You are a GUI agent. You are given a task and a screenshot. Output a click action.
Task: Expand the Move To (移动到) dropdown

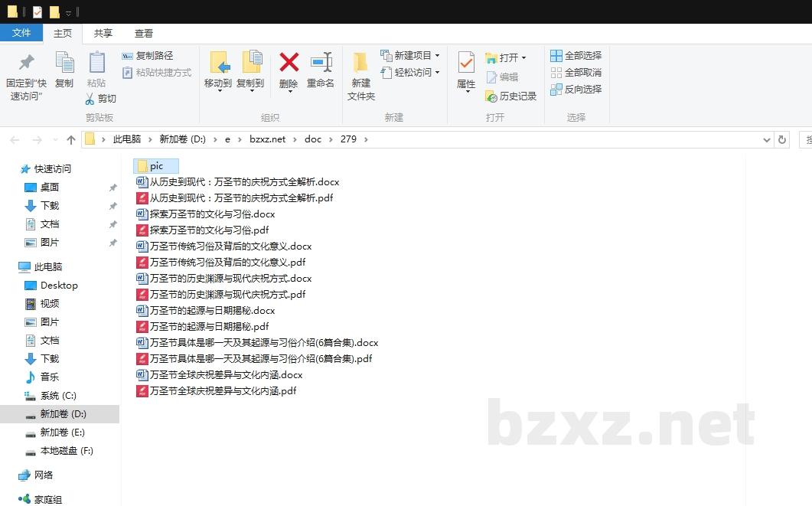219,91
